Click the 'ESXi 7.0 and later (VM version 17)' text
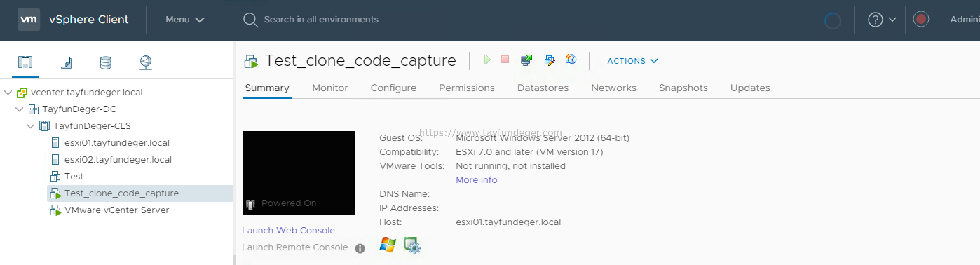 (x=529, y=152)
